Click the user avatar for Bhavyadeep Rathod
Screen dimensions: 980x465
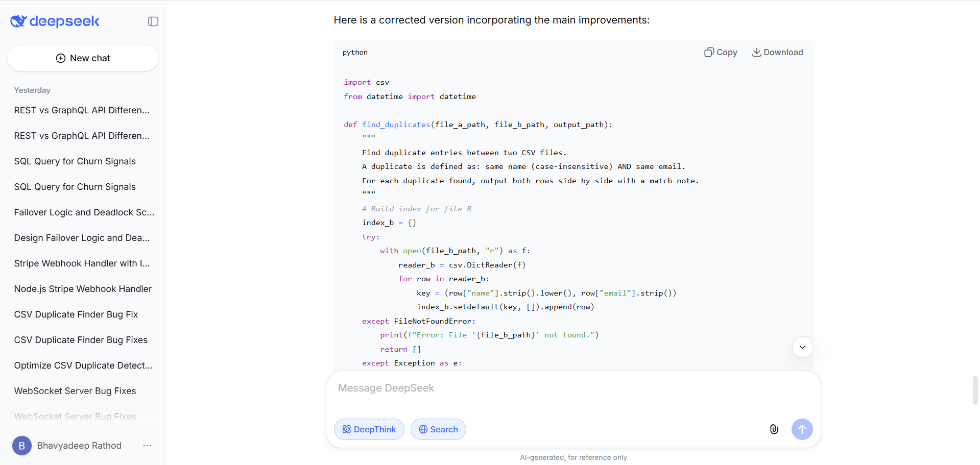click(21, 446)
